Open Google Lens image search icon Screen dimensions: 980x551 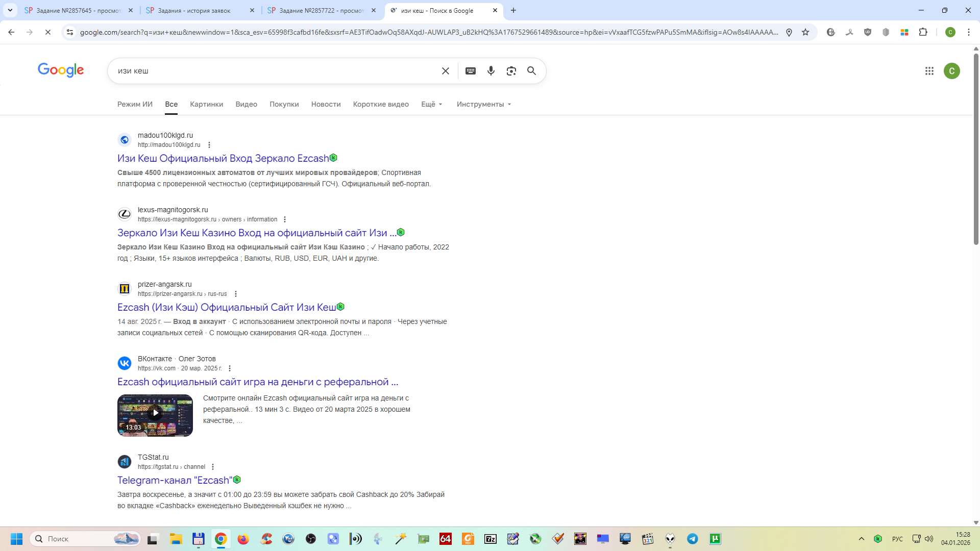coord(511,71)
